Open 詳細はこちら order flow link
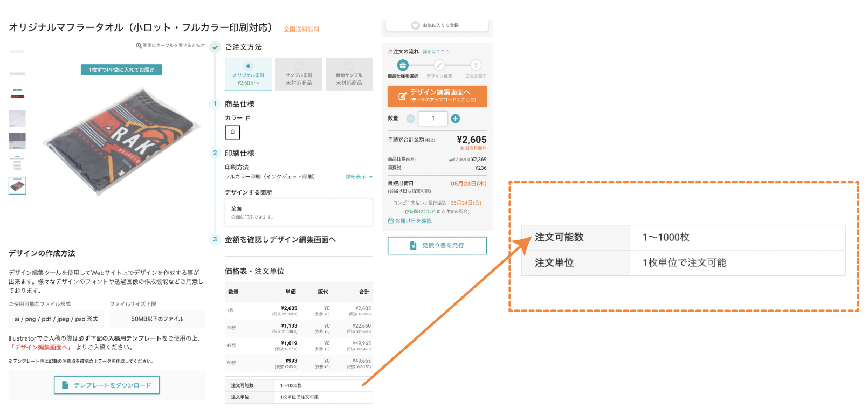 pos(436,52)
